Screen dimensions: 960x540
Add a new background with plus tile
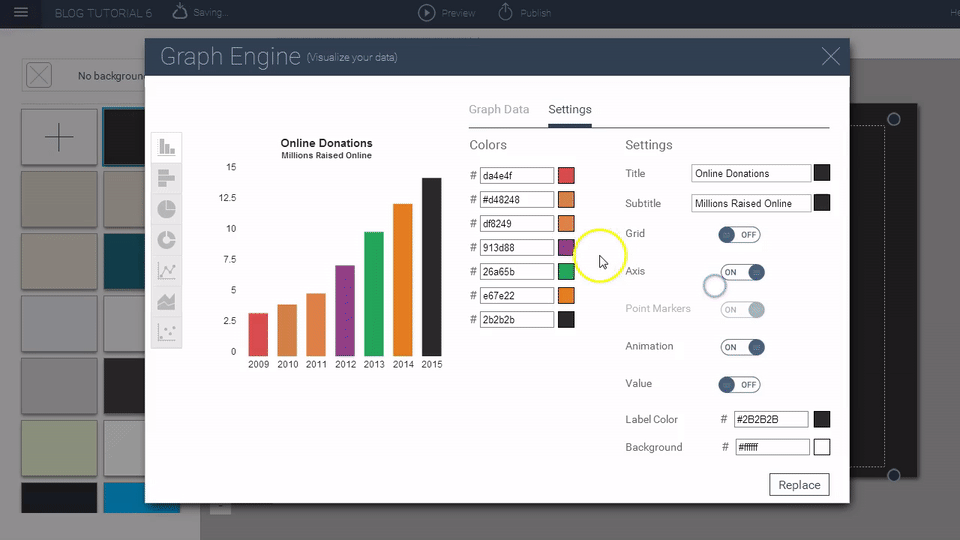click(59, 137)
